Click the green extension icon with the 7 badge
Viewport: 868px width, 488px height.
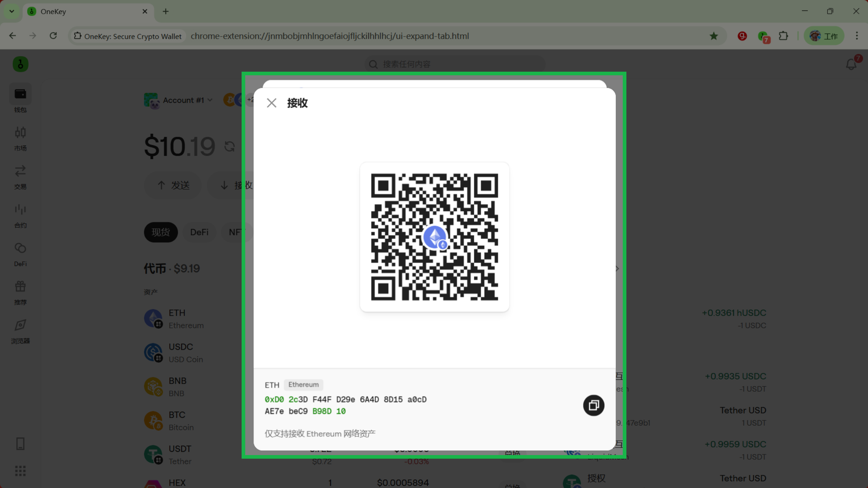point(763,37)
